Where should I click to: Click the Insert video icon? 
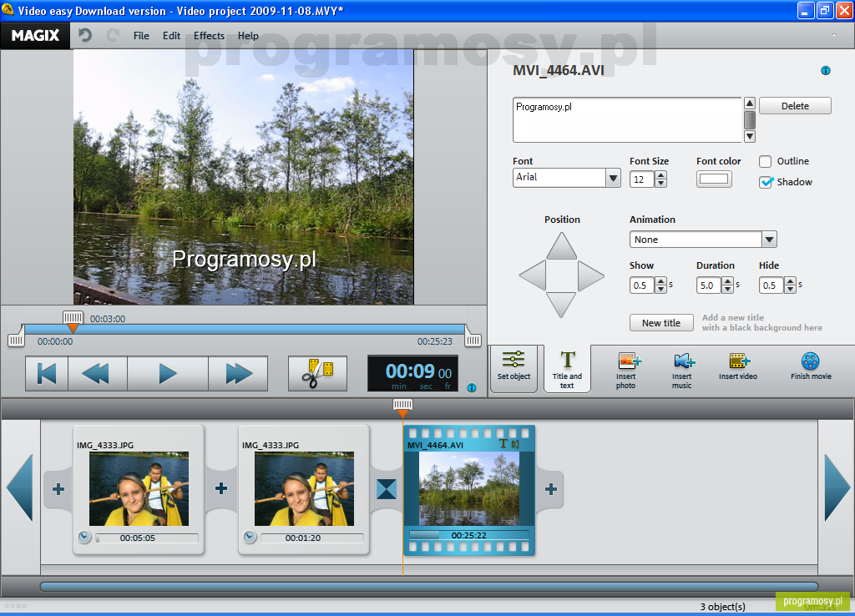pyautogui.click(x=740, y=361)
